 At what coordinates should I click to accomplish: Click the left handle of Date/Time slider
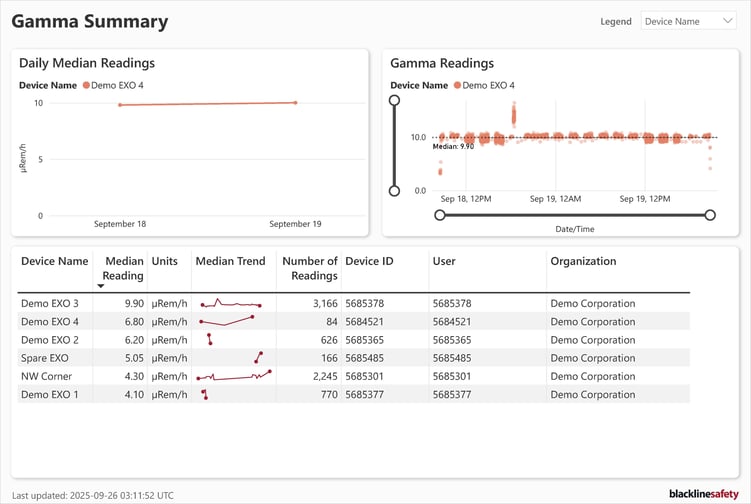point(440,215)
